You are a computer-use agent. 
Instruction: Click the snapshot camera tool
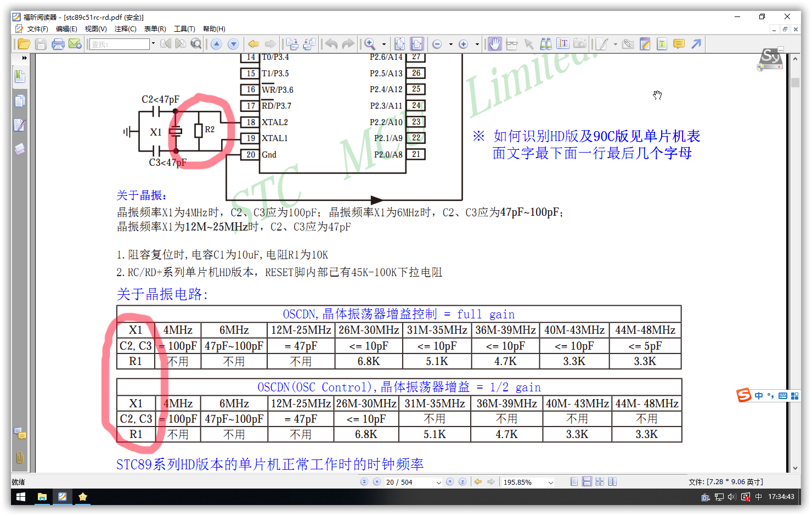(580, 44)
